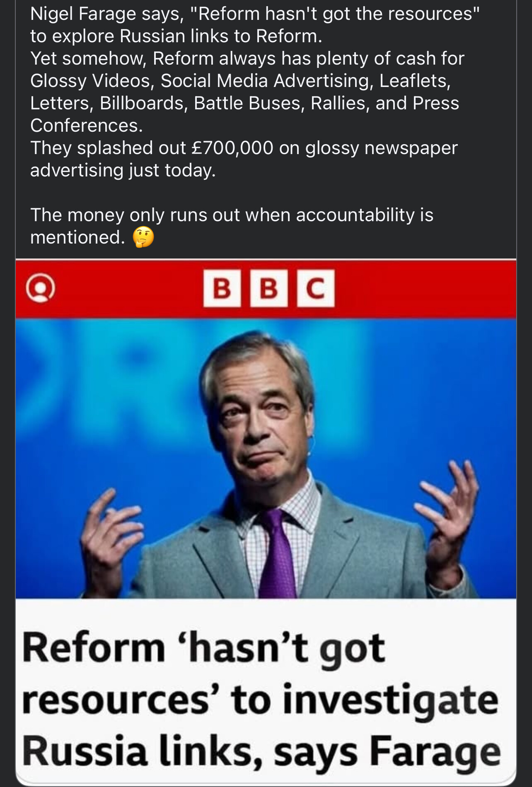Click the BBC account sign-in icon
Image resolution: width=532 pixels, height=787 pixels.
point(40,288)
